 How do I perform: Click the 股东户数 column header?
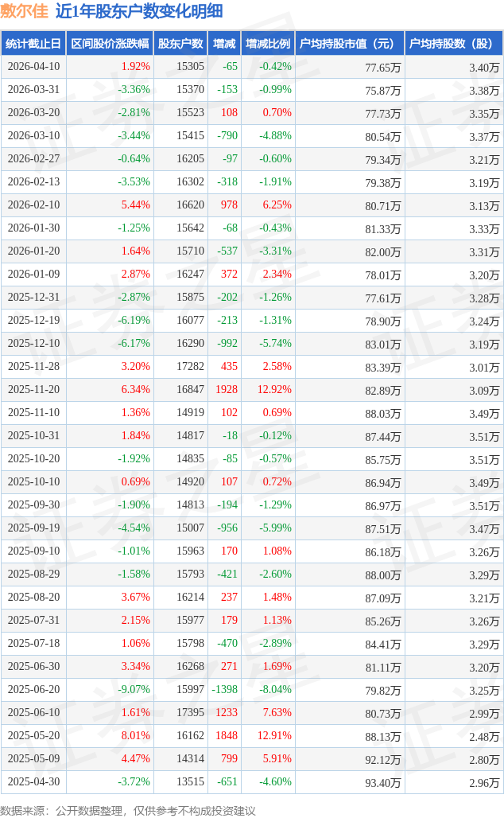coord(180,44)
